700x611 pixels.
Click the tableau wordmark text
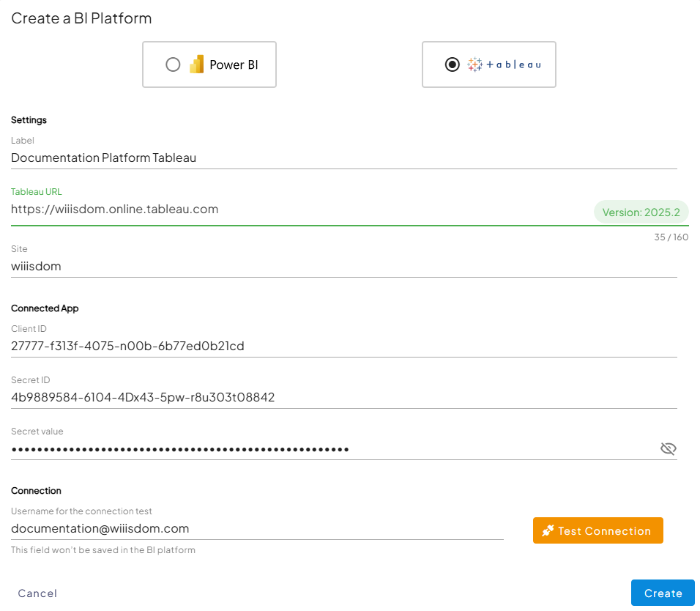514,64
